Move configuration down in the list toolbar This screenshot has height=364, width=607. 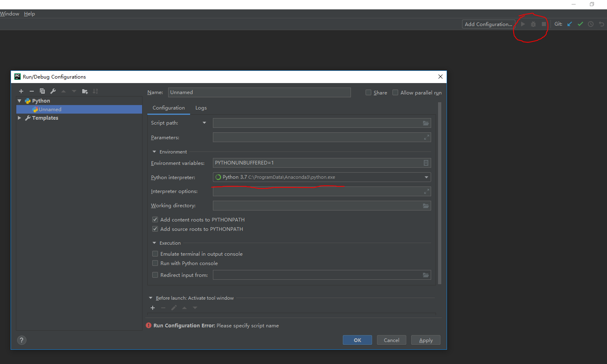(74, 91)
